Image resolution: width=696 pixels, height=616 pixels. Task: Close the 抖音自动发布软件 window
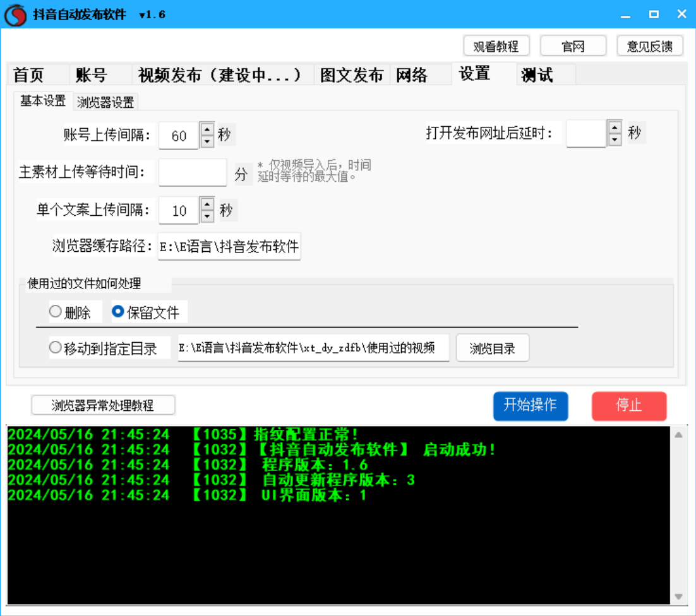click(682, 15)
